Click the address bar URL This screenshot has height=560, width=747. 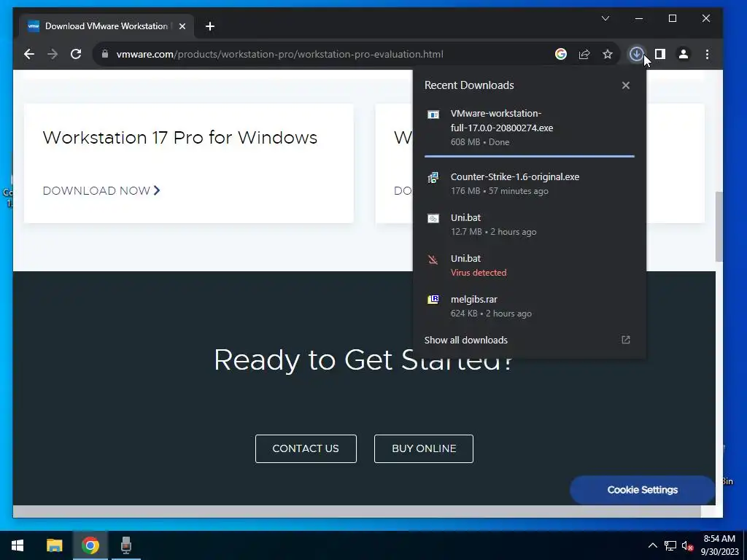click(x=280, y=54)
